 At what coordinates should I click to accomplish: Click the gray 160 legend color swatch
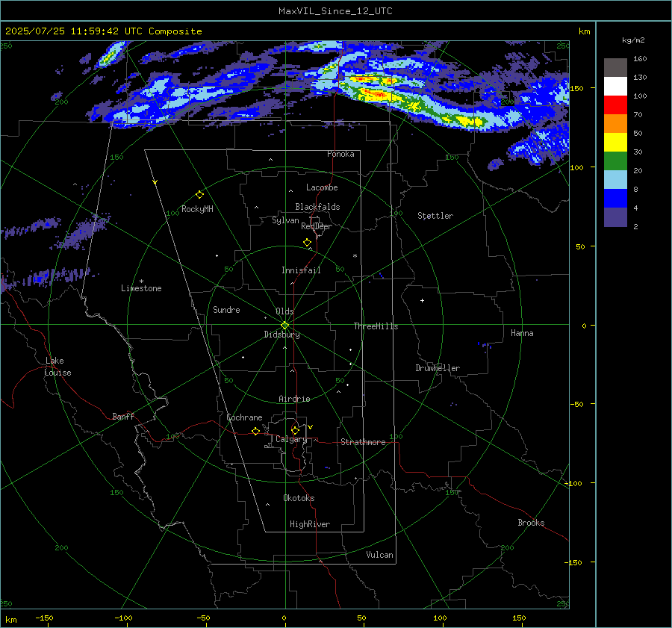point(615,67)
